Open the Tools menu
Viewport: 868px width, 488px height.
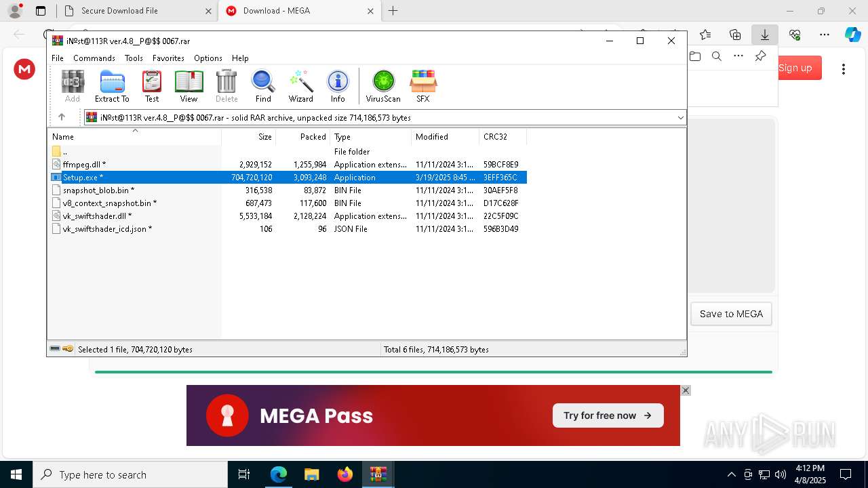134,58
